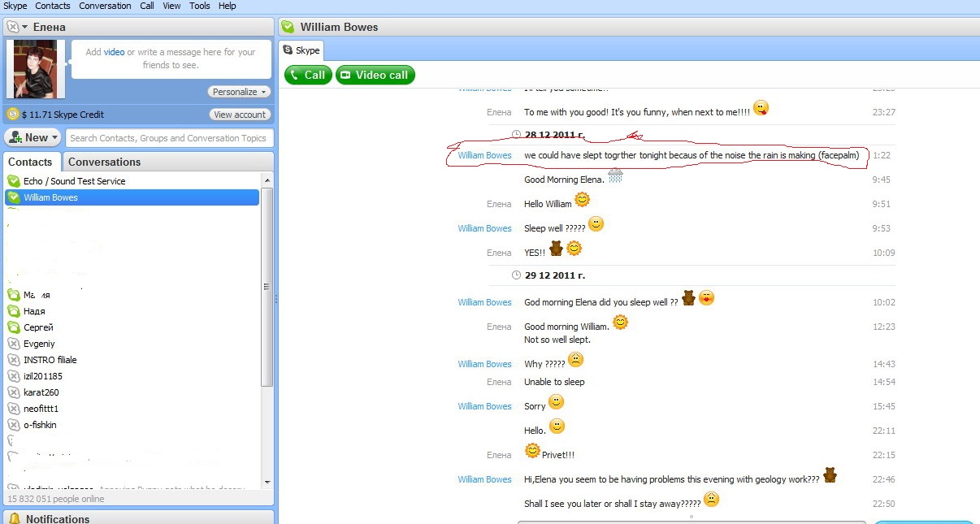980x524 pixels.
Task: Click the offline icon beside Evgeniy
Action: click(x=14, y=344)
